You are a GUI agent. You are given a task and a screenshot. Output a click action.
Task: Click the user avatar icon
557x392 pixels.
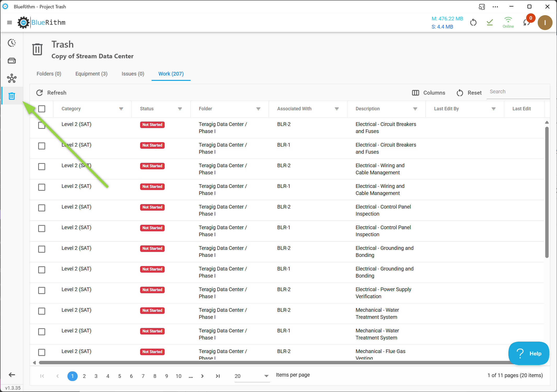tap(545, 22)
